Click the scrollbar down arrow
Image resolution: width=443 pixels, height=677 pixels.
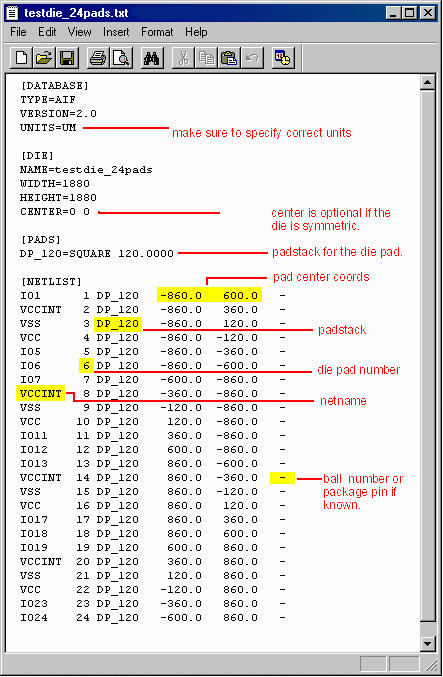[427, 644]
